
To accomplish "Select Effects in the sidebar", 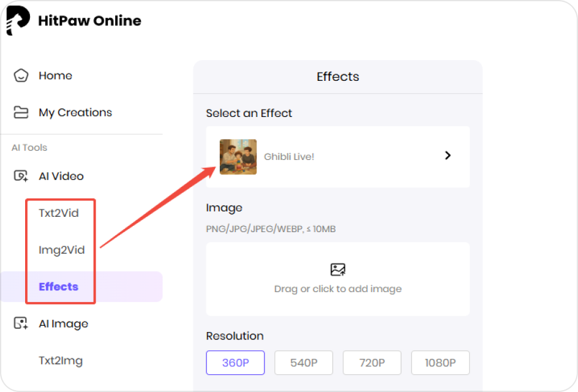I will (x=59, y=287).
